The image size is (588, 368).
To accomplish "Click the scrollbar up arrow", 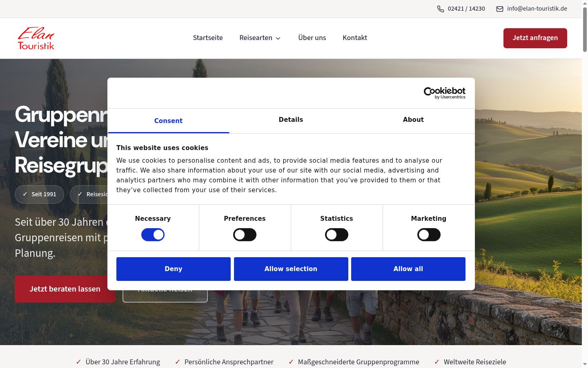I will [x=585, y=3].
